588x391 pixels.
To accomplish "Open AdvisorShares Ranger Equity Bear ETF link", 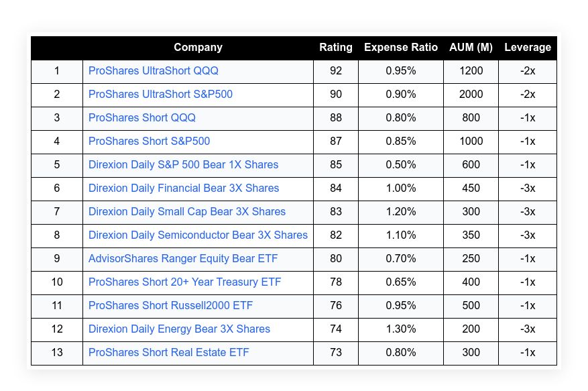I will point(183,259).
